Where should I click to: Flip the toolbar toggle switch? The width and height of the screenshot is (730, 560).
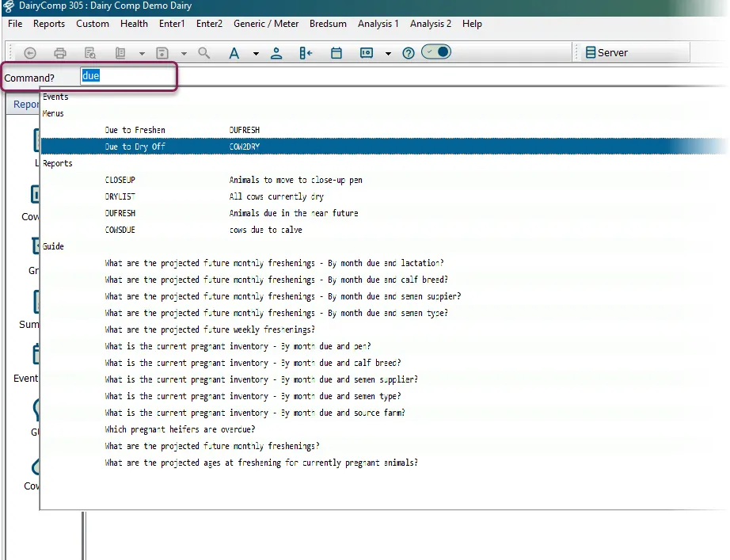point(436,51)
